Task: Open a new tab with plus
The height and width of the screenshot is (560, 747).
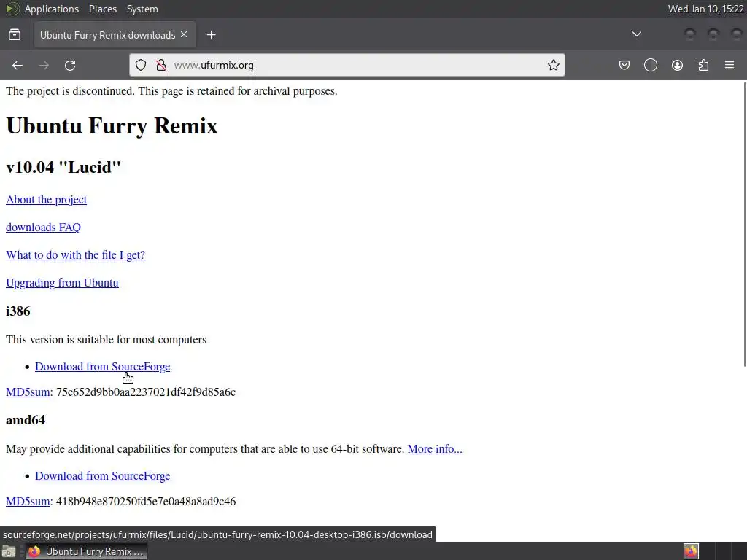Action: point(211,35)
